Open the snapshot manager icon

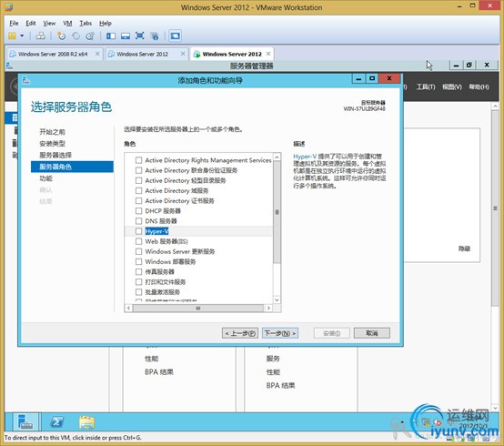[x=90, y=35]
